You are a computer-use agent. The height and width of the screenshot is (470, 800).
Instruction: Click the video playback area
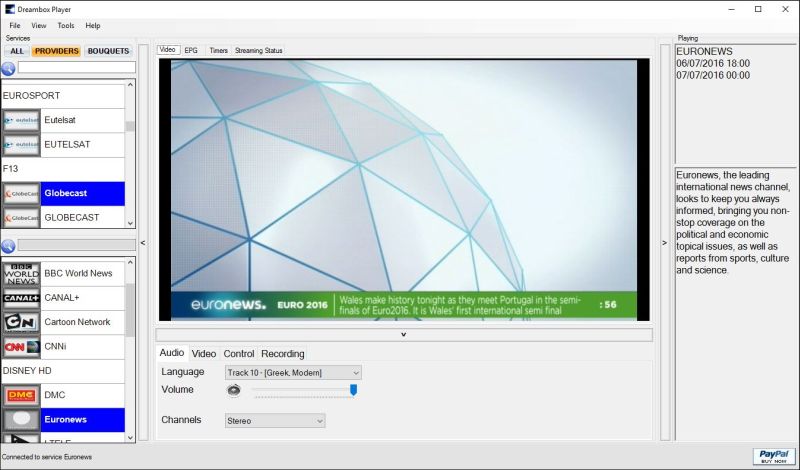tap(404, 190)
